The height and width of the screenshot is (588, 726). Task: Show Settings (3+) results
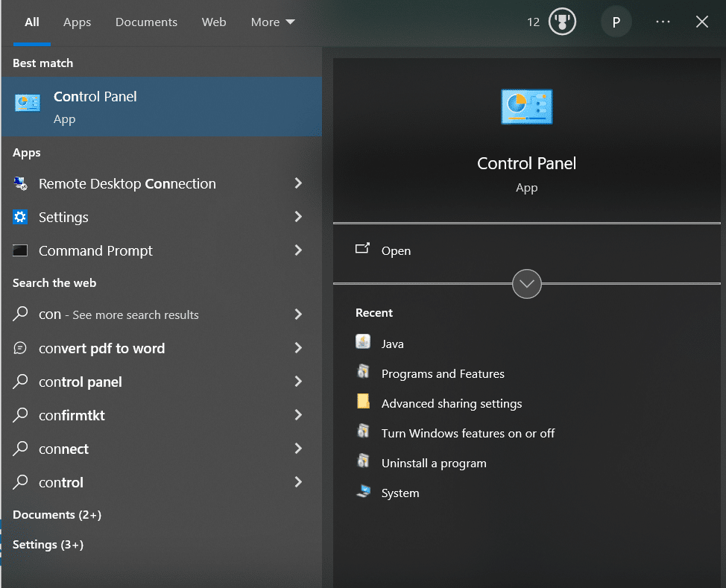pyautogui.click(x=48, y=545)
